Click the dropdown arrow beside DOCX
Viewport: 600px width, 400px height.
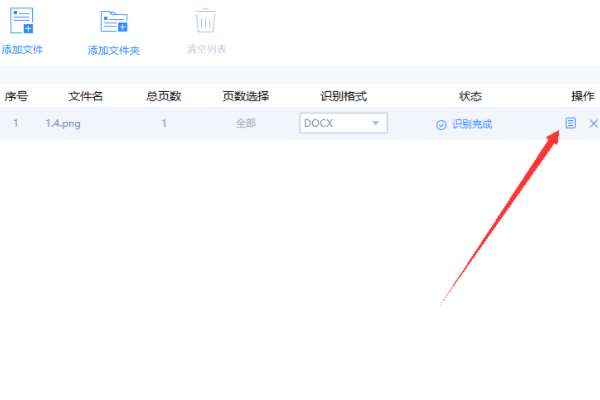pos(375,123)
